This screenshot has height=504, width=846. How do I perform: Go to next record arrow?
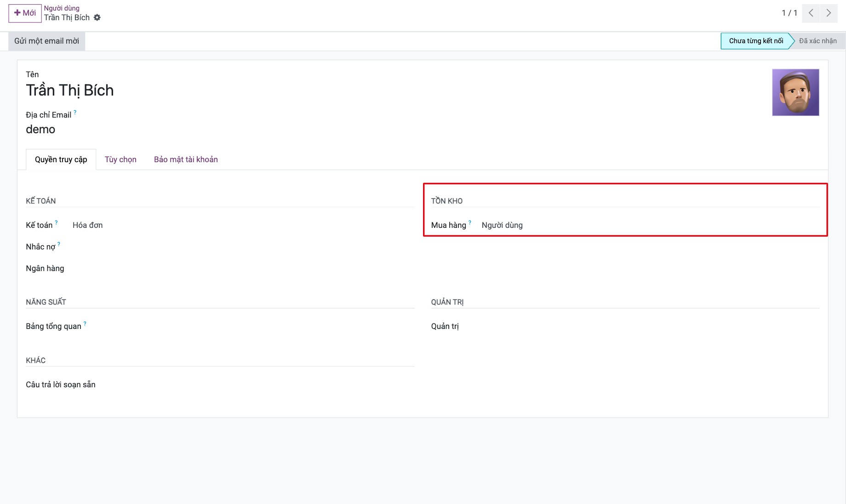coord(829,13)
